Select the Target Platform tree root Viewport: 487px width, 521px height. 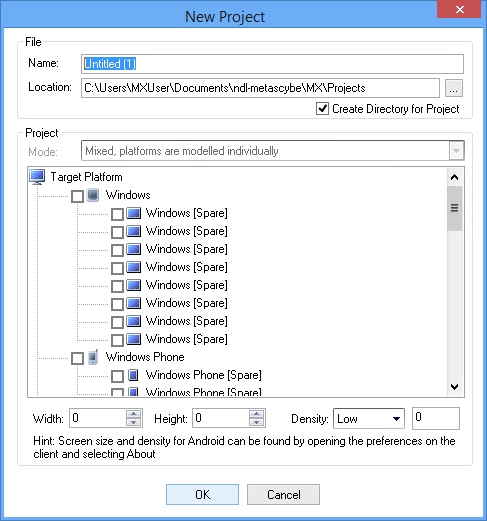tap(86, 177)
